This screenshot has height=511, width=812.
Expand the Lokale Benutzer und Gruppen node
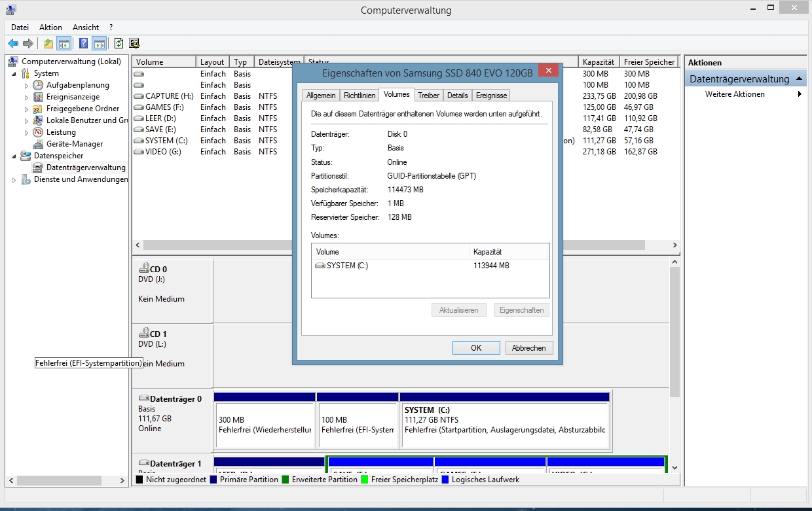point(27,121)
